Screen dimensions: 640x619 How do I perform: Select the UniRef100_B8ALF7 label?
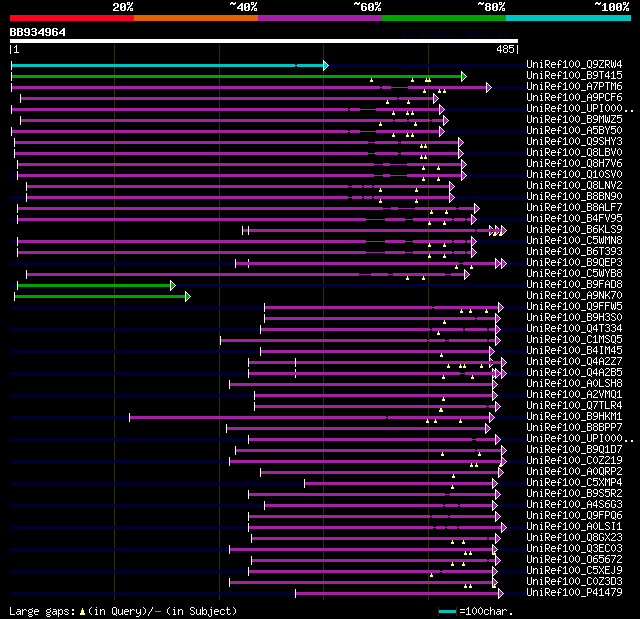pos(574,208)
